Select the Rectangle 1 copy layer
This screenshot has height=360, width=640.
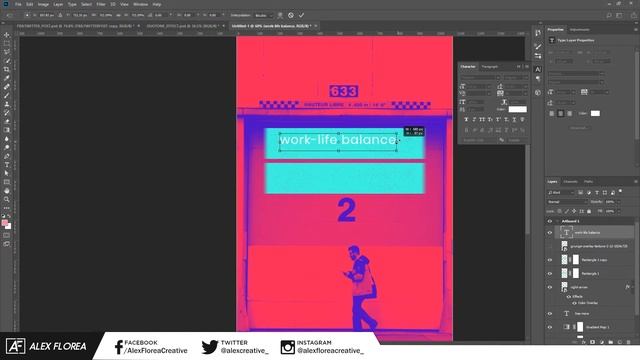[x=593, y=260]
